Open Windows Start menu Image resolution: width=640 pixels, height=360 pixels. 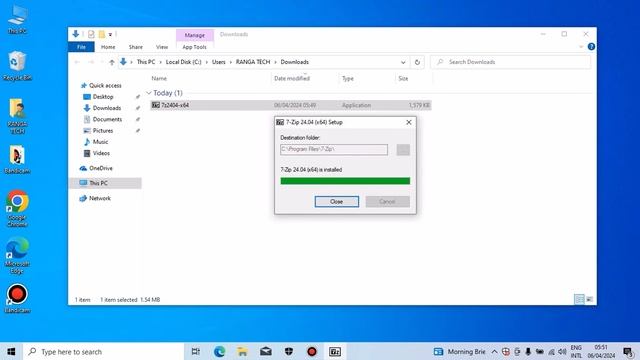(x=11, y=351)
